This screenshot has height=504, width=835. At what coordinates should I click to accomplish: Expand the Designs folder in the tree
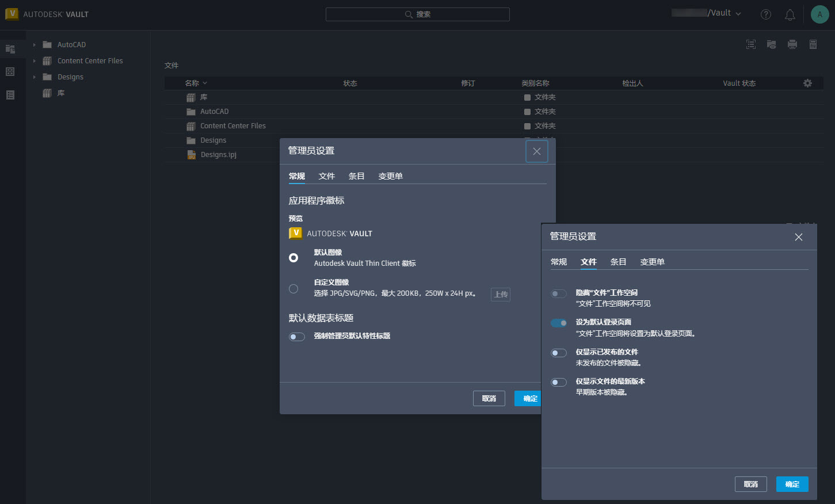tap(34, 77)
